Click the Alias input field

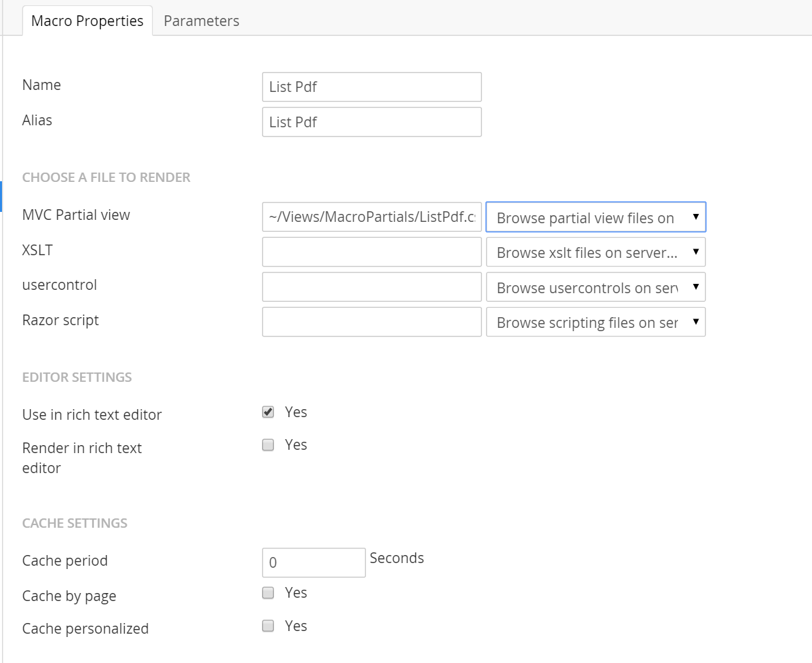click(x=372, y=122)
